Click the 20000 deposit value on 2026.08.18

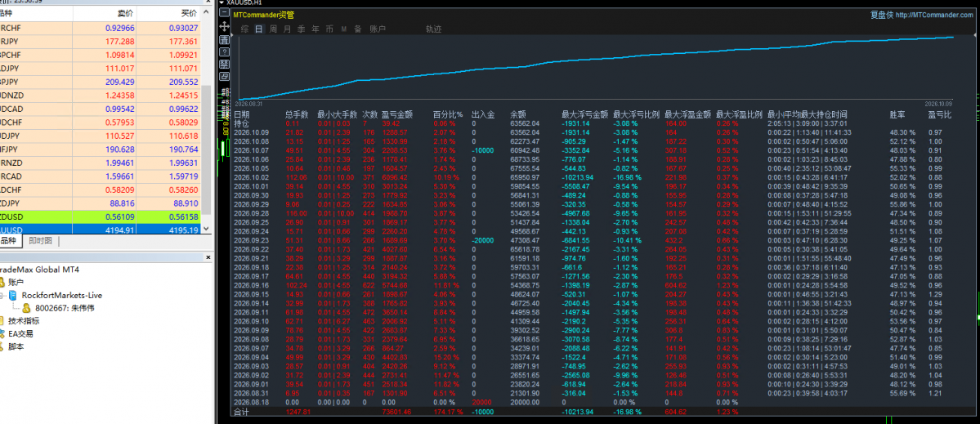click(x=481, y=404)
